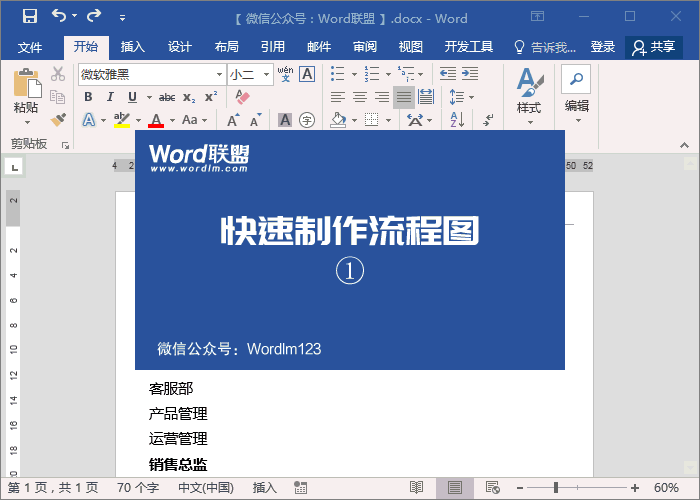700x500 pixels.
Task: Switch to the 邮件 tab
Action: pyautogui.click(x=319, y=47)
